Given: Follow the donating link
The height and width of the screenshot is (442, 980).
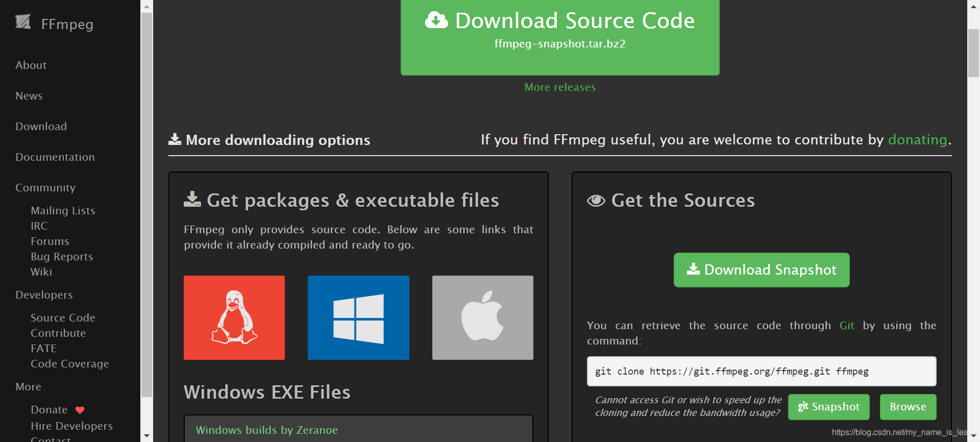Looking at the screenshot, I should pos(917,140).
